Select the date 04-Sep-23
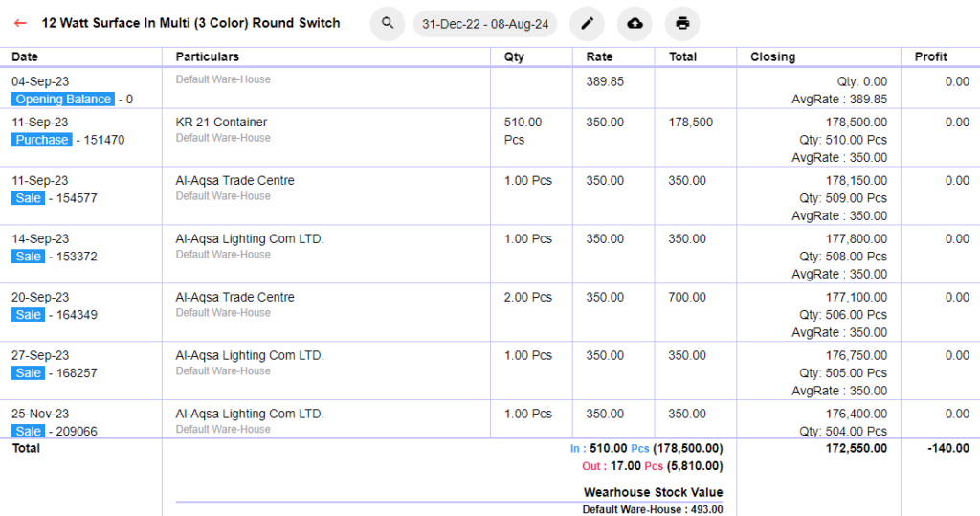Image resolution: width=980 pixels, height=516 pixels. coord(40,81)
